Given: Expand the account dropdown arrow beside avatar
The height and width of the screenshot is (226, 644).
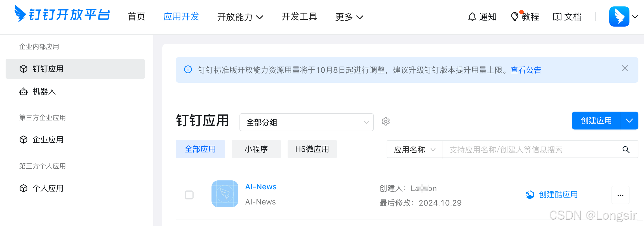Looking at the screenshot, I should [x=635, y=17].
